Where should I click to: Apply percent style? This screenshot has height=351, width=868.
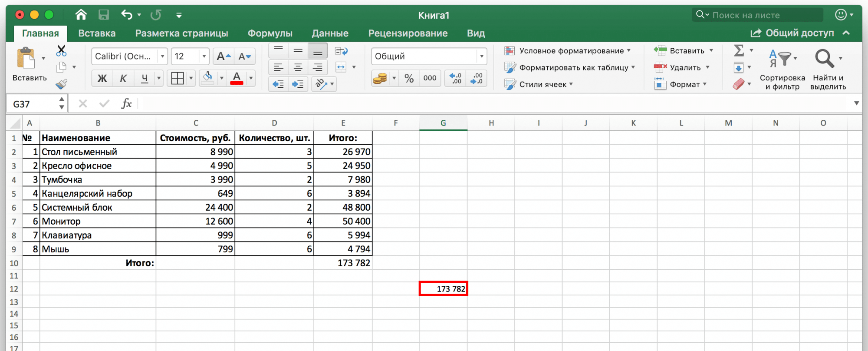(409, 78)
